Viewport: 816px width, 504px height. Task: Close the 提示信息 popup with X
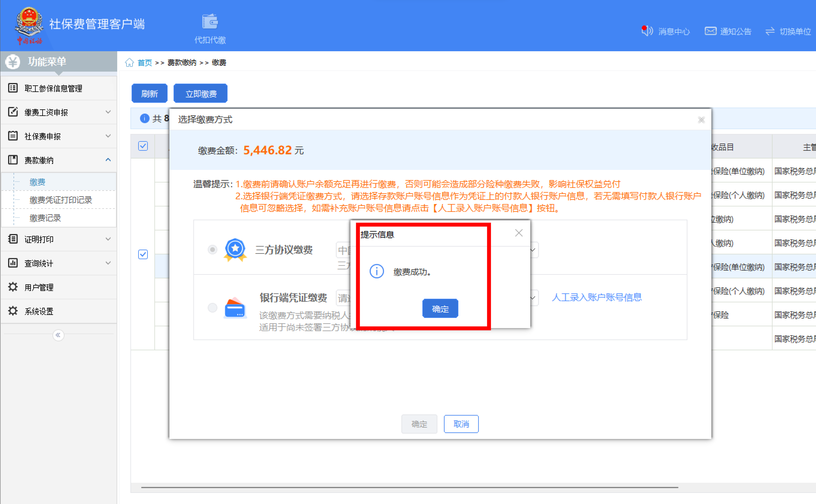[519, 233]
